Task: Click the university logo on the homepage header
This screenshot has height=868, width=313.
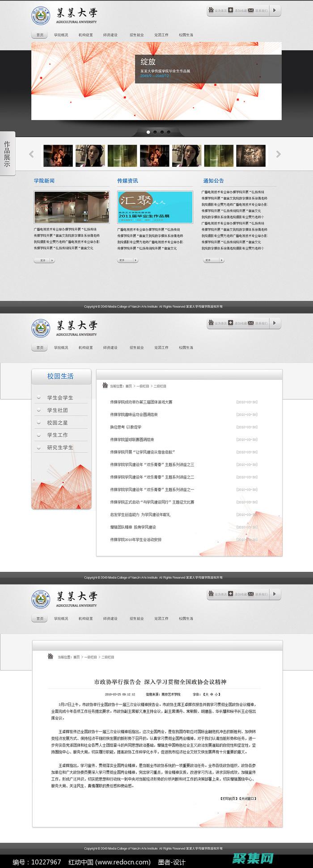Action: point(41,16)
